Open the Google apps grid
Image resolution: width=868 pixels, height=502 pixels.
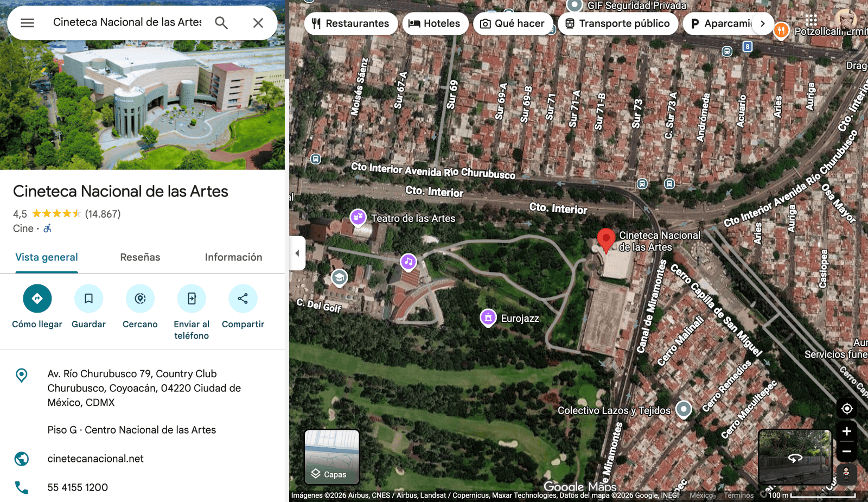coord(811,21)
